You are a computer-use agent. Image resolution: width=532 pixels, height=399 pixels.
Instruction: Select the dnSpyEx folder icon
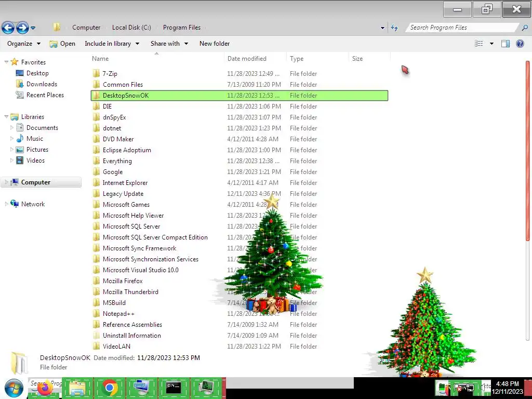96,117
